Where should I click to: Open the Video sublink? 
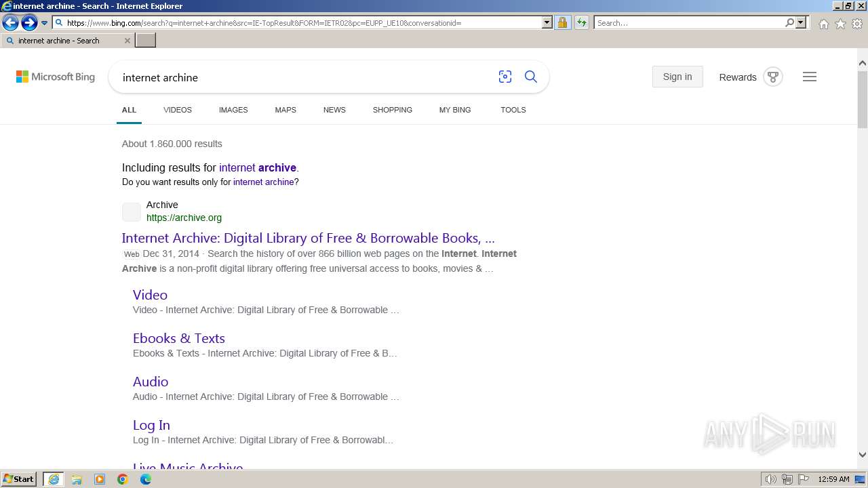150,295
